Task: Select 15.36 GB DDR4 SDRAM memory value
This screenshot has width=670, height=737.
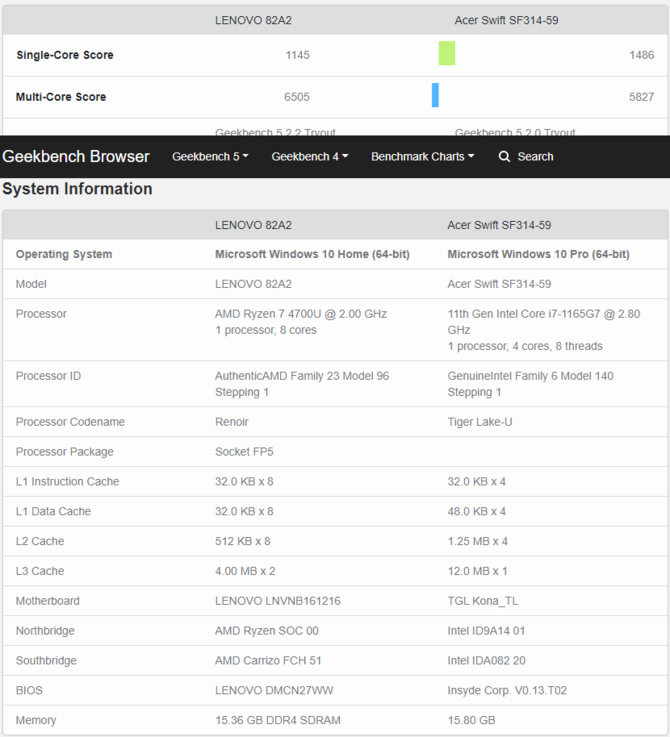Action: pos(277,720)
